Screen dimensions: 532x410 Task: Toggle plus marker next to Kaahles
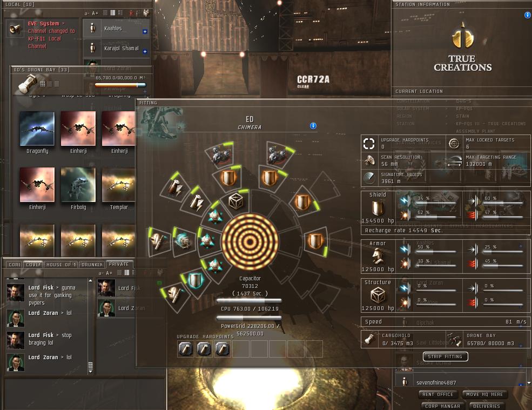click(145, 31)
